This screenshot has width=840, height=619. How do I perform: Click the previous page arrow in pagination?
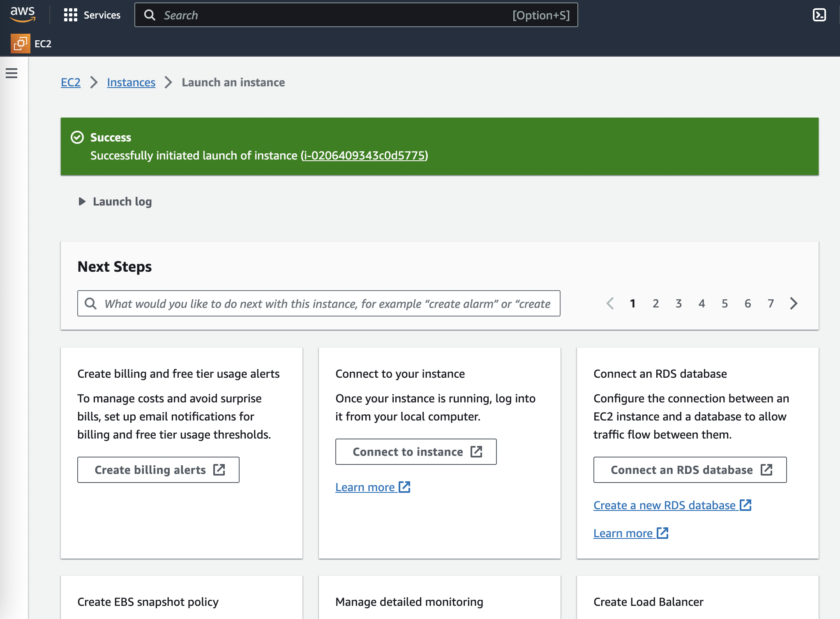point(610,304)
